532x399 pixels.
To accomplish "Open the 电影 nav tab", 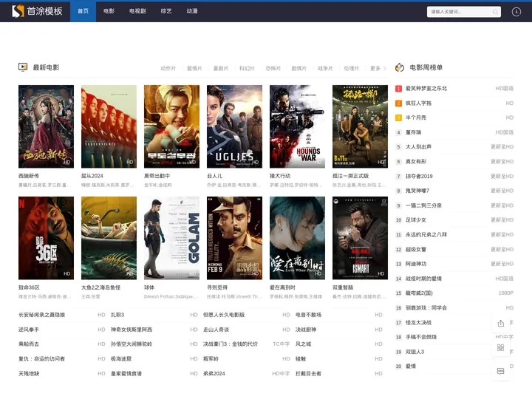I will tap(109, 11).
